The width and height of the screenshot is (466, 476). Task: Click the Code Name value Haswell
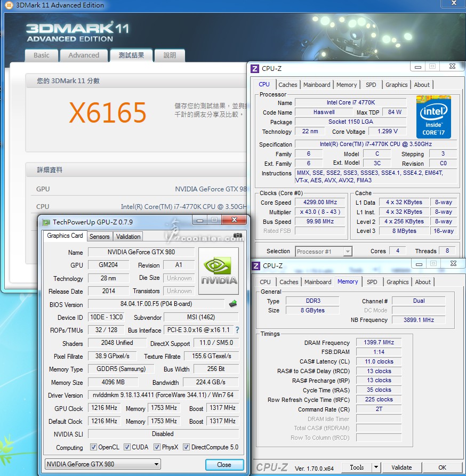(324, 112)
